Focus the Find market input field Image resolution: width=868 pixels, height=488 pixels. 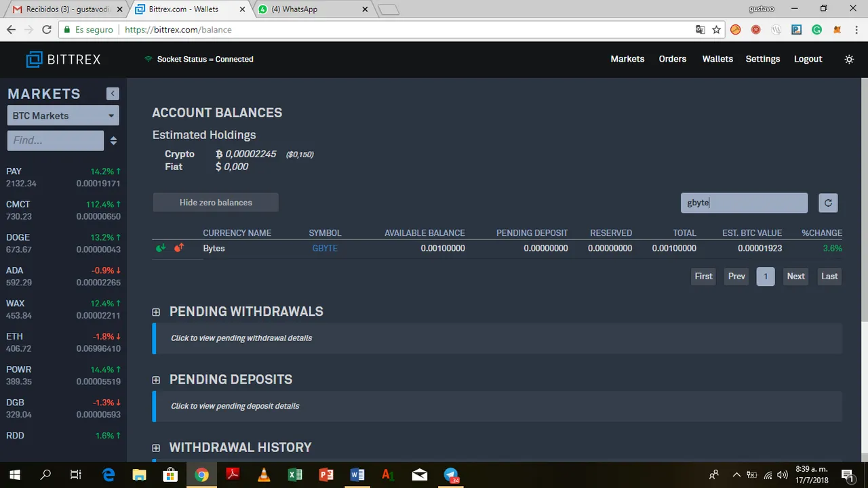coord(56,140)
